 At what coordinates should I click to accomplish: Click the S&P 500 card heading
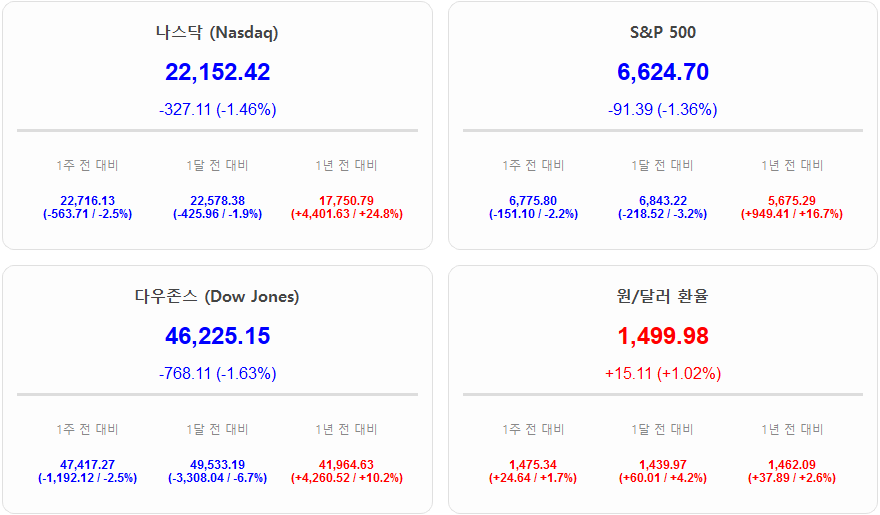[662, 32]
